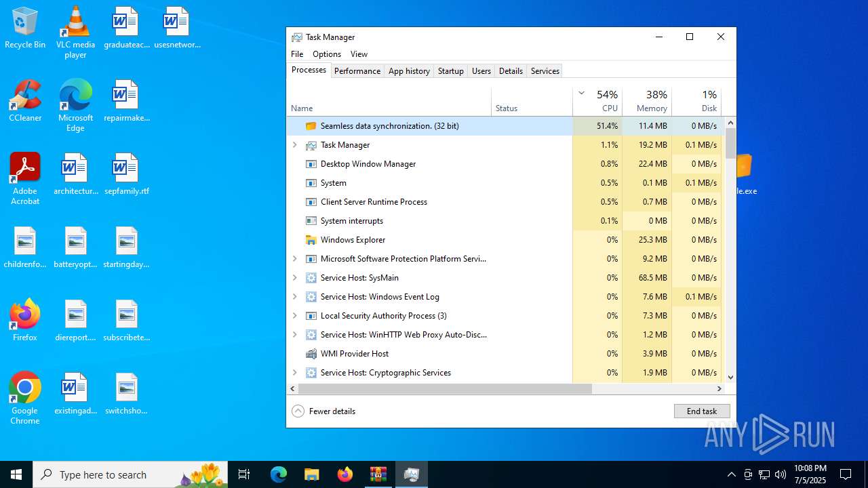Image resolution: width=868 pixels, height=488 pixels.
Task: Open Microsoft Edge desktop shortcut
Action: click(x=75, y=105)
